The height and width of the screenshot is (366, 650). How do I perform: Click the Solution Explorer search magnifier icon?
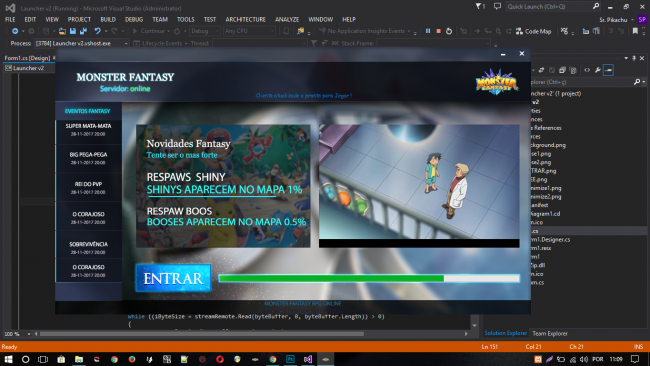point(637,82)
